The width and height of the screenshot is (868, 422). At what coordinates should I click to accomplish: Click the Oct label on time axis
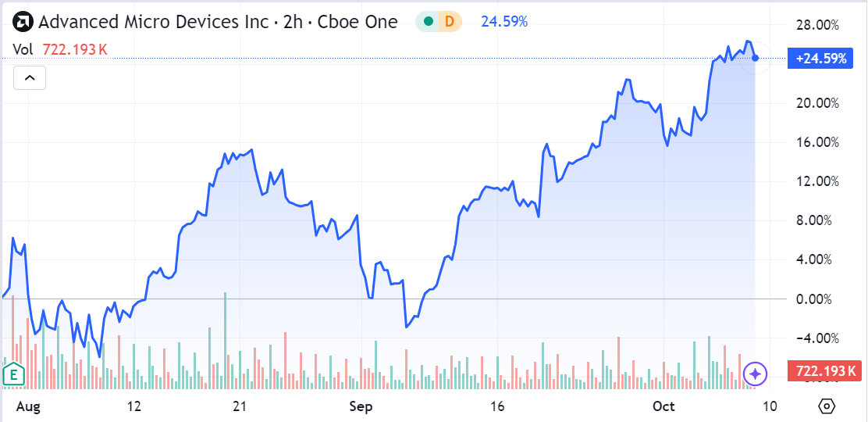click(663, 406)
